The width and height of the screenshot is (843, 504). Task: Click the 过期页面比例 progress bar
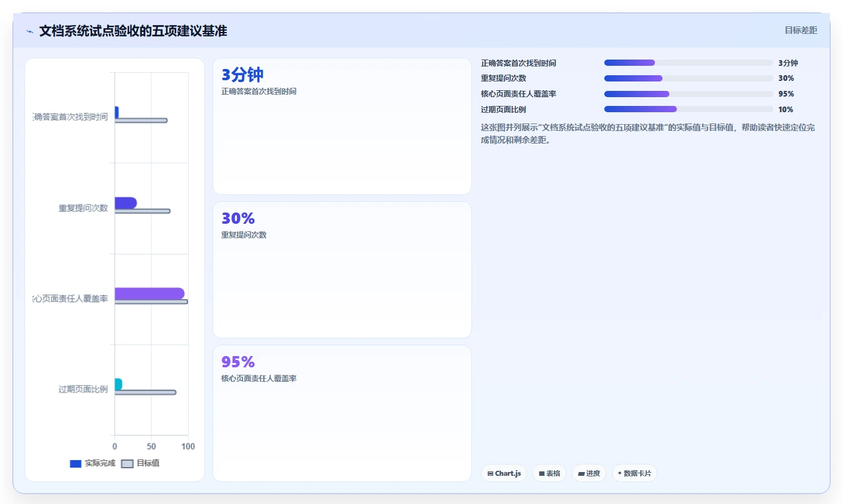[688, 109]
